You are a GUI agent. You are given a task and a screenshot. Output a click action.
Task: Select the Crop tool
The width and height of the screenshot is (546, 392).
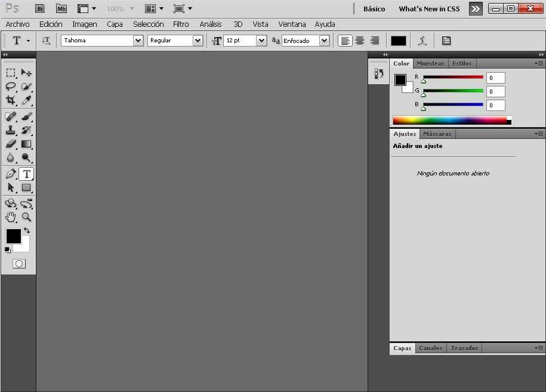[11, 100]
